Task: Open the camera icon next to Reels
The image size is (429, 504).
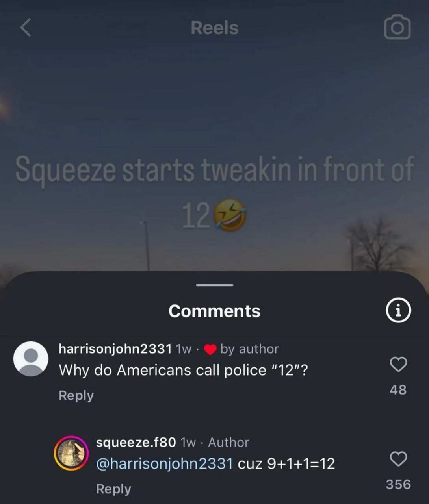Action: click(x=397, y=27)
